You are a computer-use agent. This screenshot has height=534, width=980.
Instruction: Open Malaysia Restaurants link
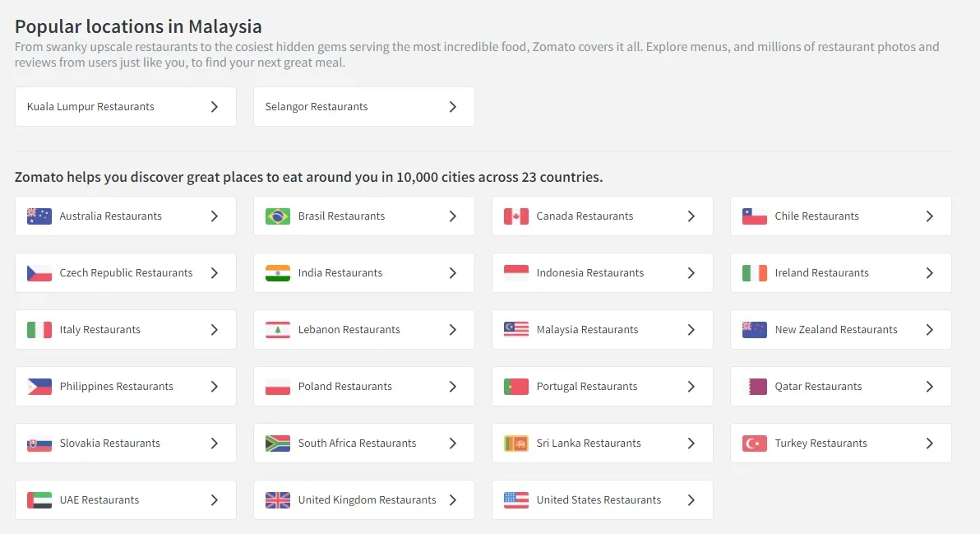(x=603, y=329)
